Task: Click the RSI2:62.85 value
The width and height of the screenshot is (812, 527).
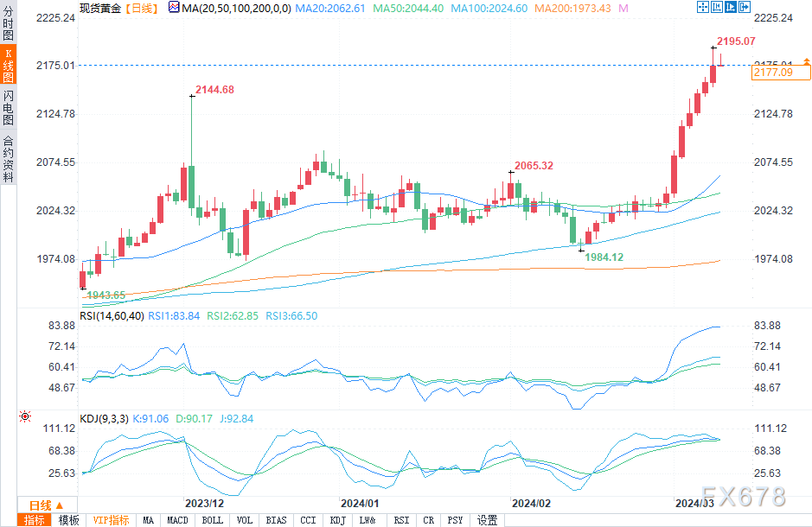Action: (x=233, y=316)
